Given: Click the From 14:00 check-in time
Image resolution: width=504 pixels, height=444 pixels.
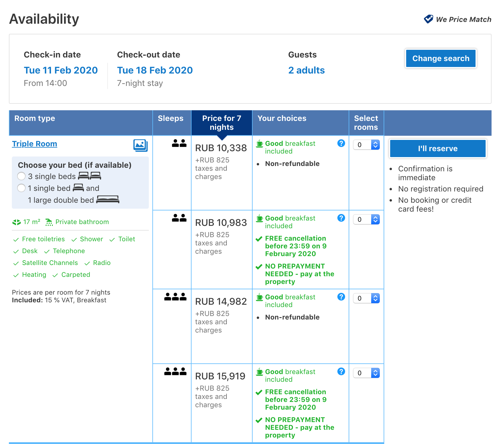Looking at the screenshot, I should click(45, 83).
